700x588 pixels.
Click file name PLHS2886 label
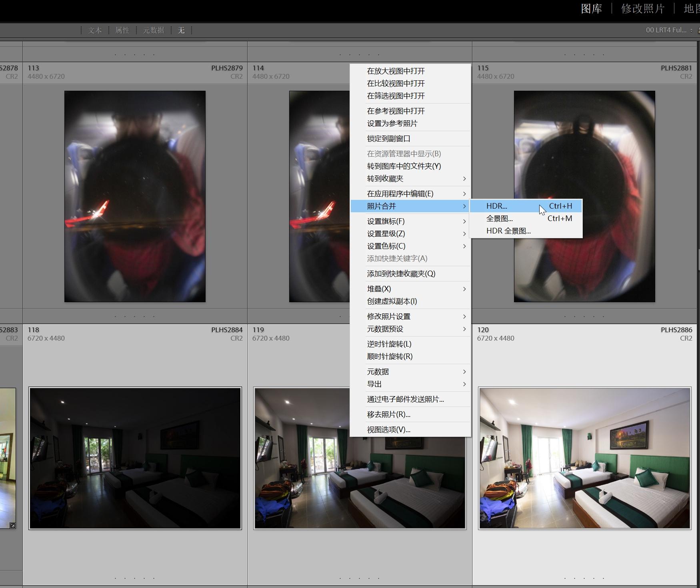(676, 330)
